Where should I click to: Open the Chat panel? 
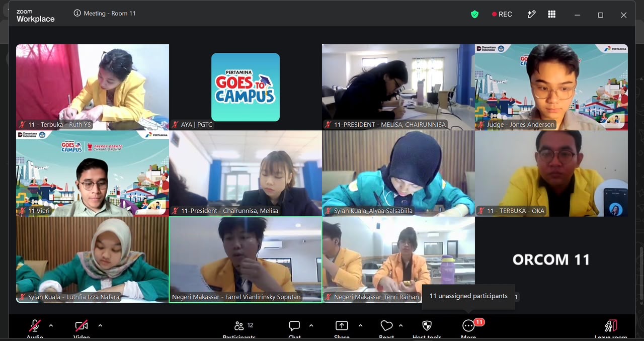point(294,328)
